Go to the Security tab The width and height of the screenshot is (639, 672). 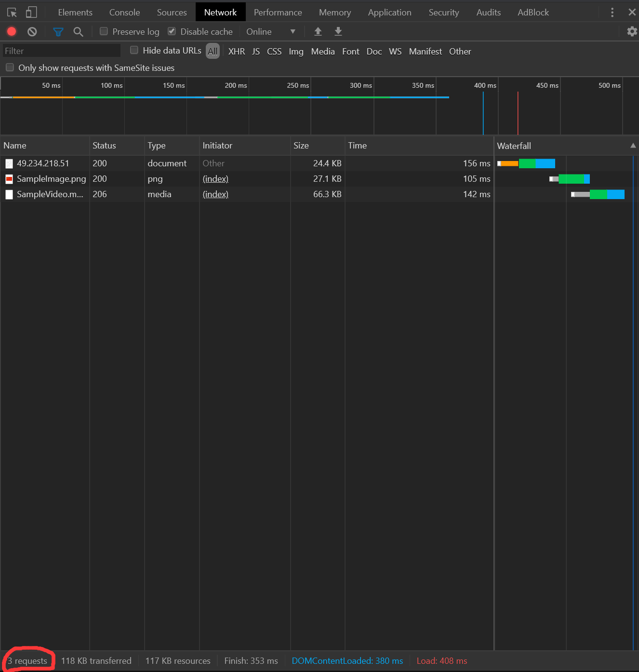click(x=444, y=13)
